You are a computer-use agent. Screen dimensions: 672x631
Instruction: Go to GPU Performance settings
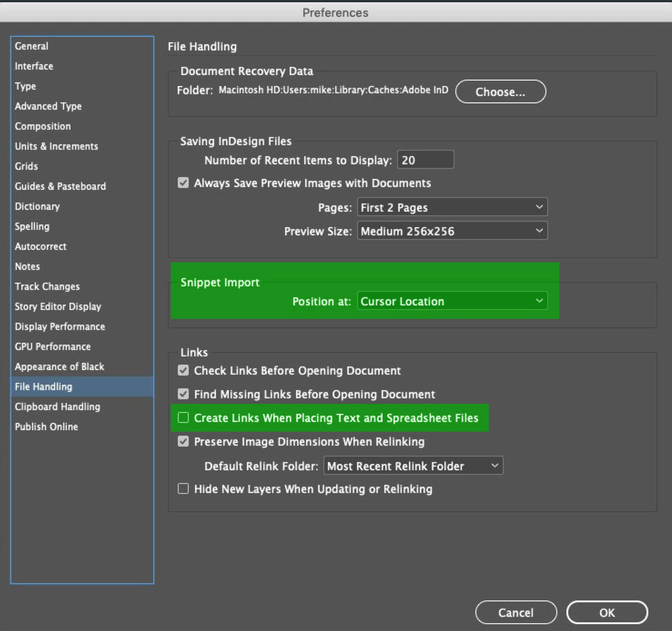[52, 346]
